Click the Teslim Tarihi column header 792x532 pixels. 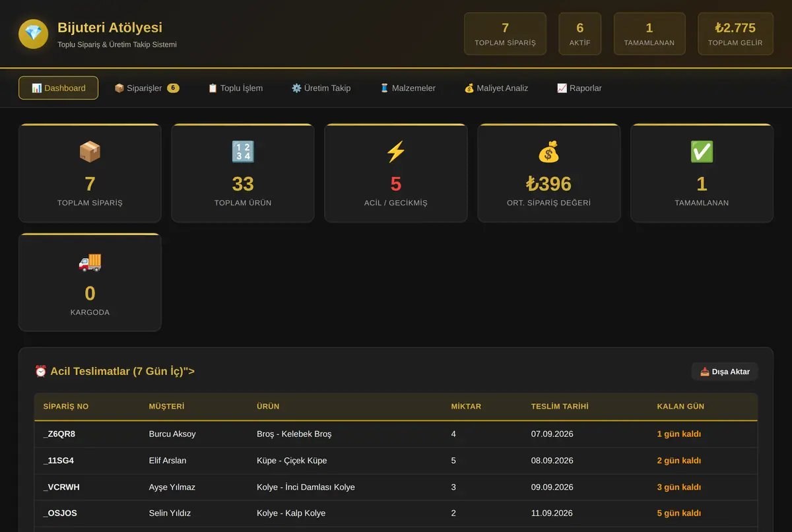tap(560, 407)
